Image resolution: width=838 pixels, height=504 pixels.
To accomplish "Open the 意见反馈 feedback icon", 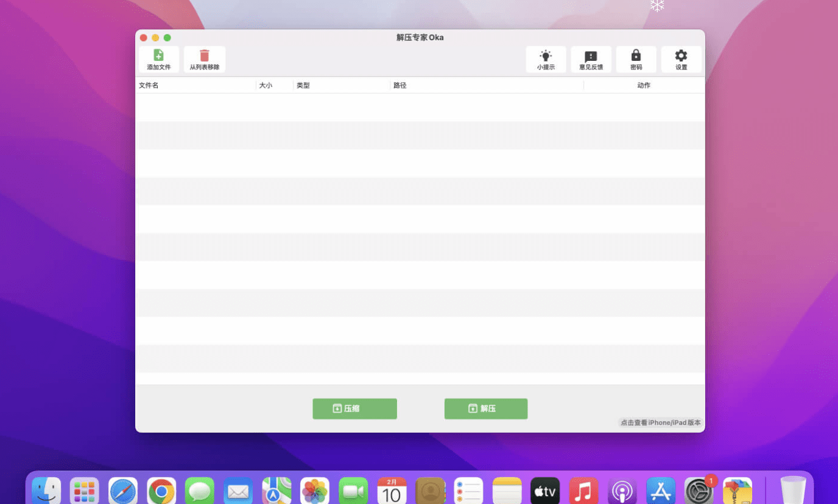I will point(591,56).
